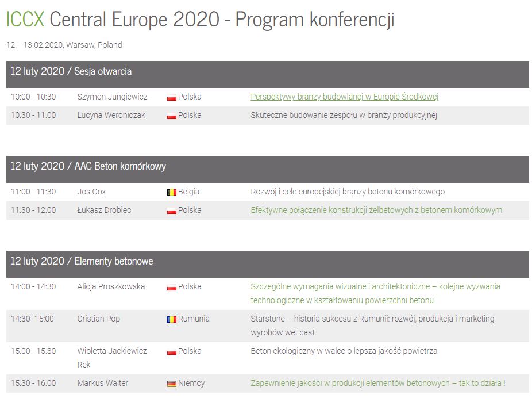Viewport: 532px width, 398px height.
Task: Click the Sesja otwarcia section header
Action: pyautogui.click(x=267, y=74)
